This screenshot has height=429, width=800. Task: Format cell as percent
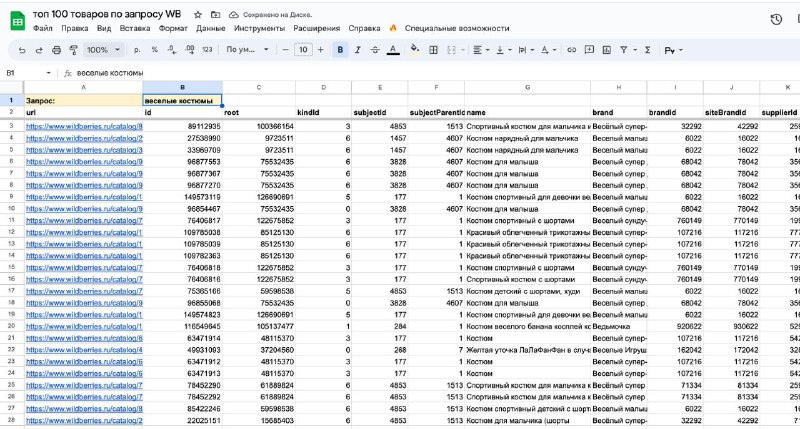pos(155,50)
